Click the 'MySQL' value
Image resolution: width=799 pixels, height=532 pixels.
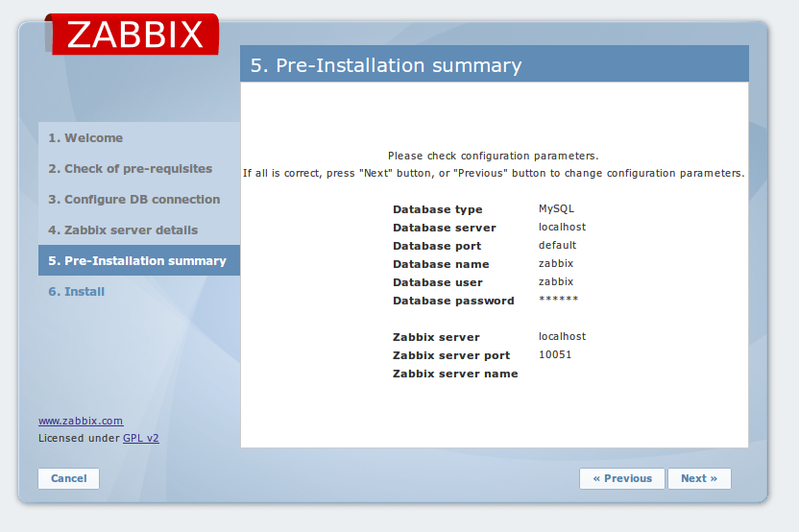(556, 208)
